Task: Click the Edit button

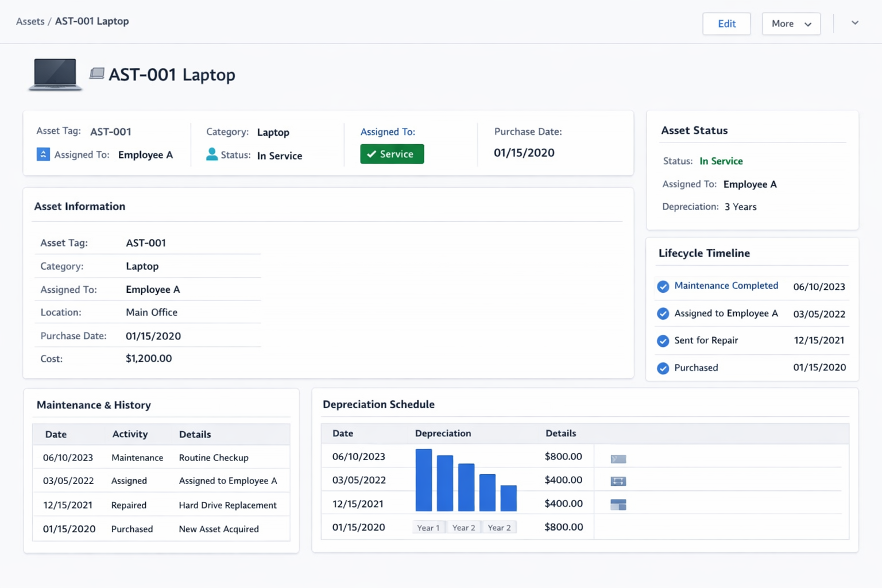Action: click(726, 24)
